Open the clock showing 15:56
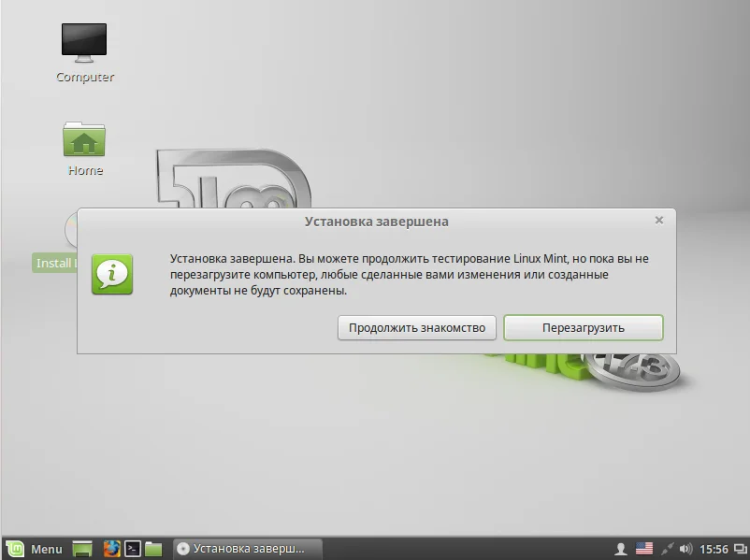Viewport: 750px width, 560px height. click(714, 549)
